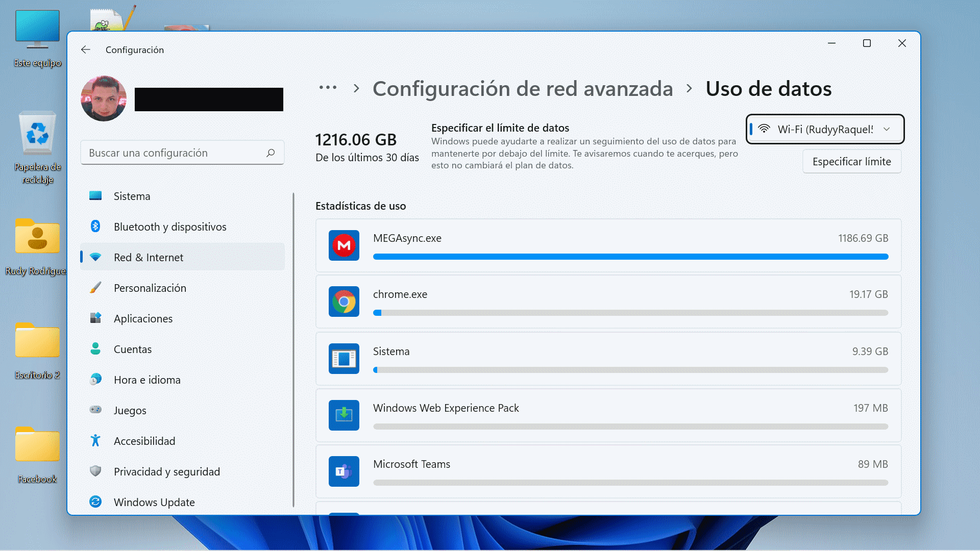Click the search magnifier icon

click(271, 153)
